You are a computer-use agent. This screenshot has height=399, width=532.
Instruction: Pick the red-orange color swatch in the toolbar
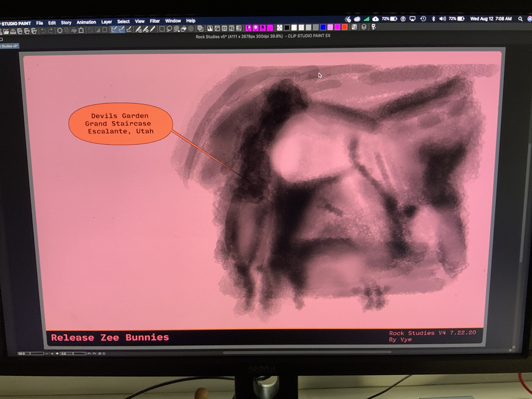pos(344,27)
